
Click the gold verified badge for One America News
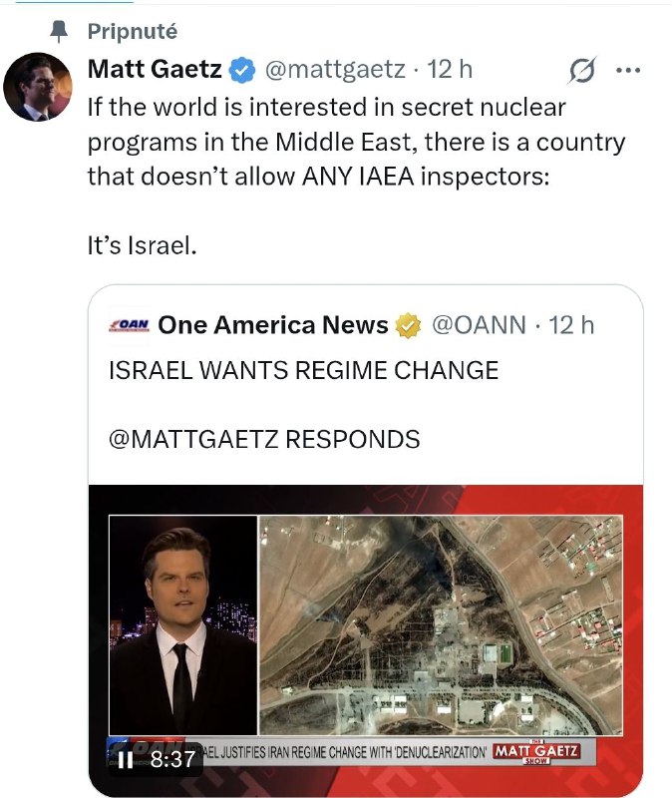[408, 325]
